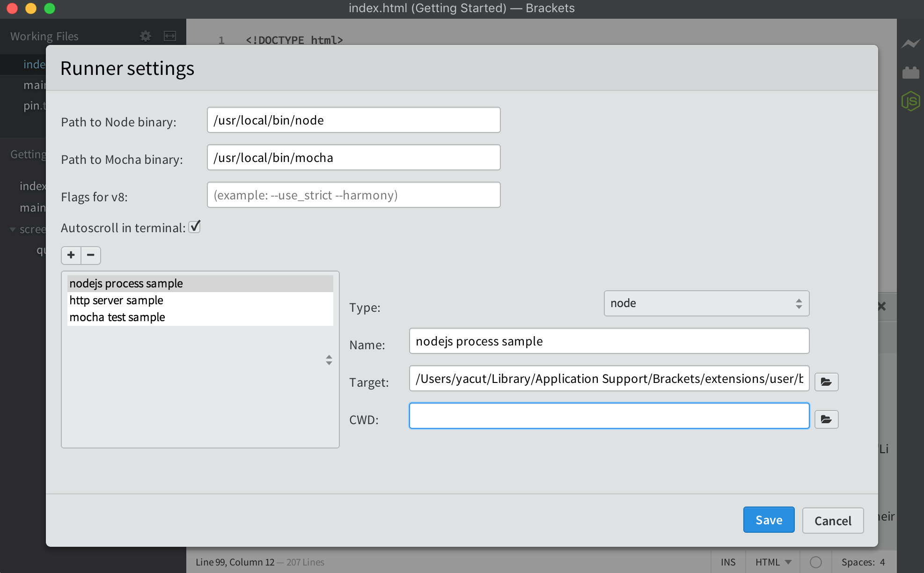Open HTML language mode dropdown in status bar
Image resolution: width=924 pixels, height=573 pixels.
(773, 562)
